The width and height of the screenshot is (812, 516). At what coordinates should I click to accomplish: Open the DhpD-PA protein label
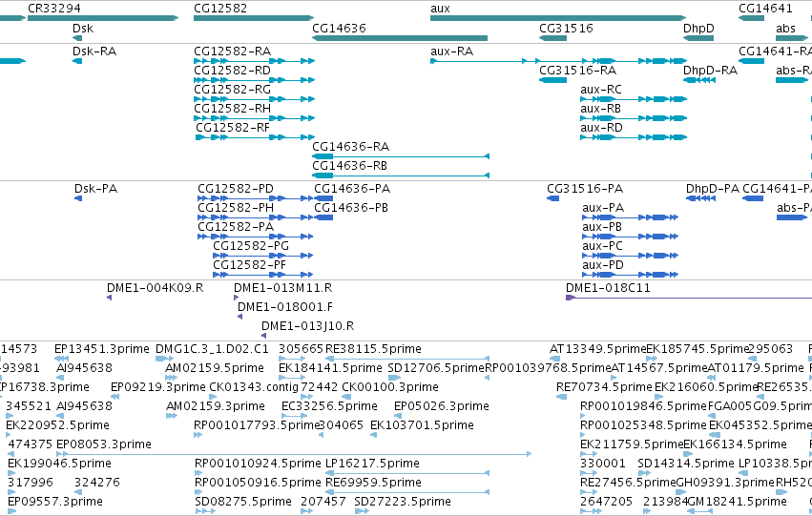pyautogui.click(x=713, y=189)
